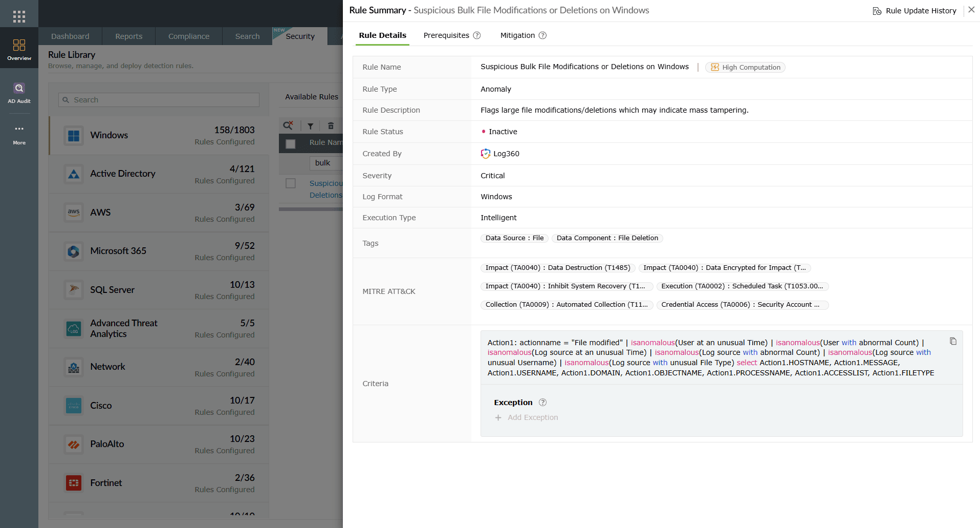Switch to the Mitigation tab
980x528 pixels.
(517, 35)
